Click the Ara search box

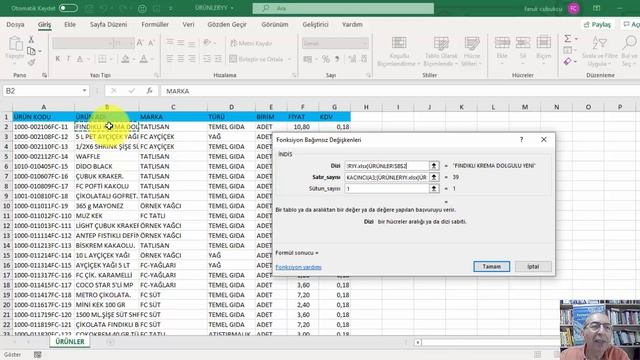pyautogui.click(x=343, y=8)
